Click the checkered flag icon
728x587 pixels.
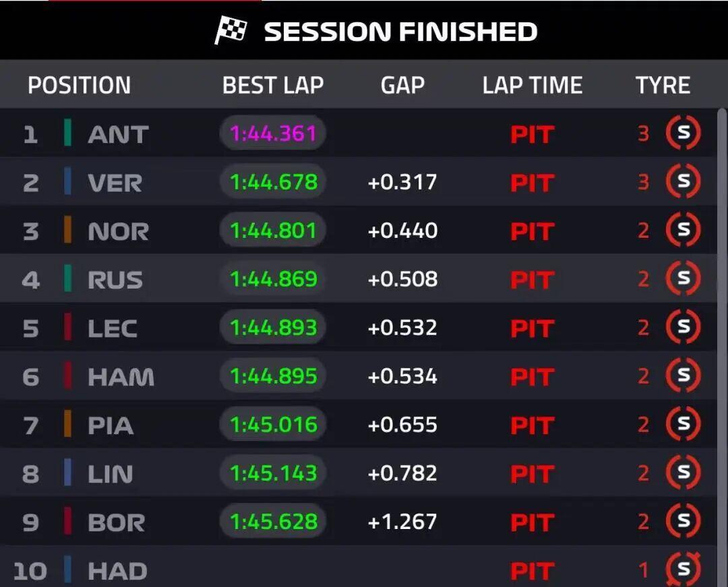pyautogui.click(x=231, y=30)
